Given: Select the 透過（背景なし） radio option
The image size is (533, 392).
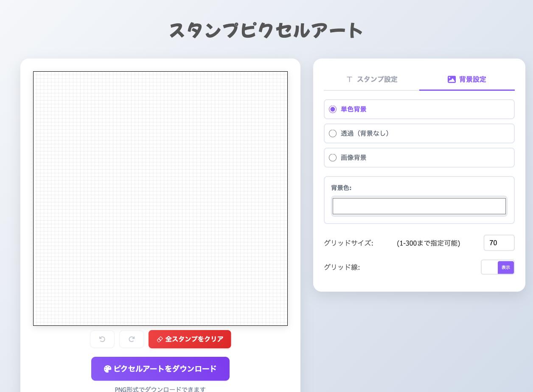Looking at the screenshot, I should 333,134.
